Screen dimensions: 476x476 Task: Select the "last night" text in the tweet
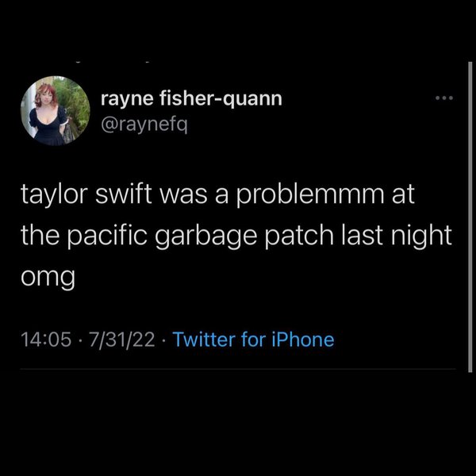397,235
